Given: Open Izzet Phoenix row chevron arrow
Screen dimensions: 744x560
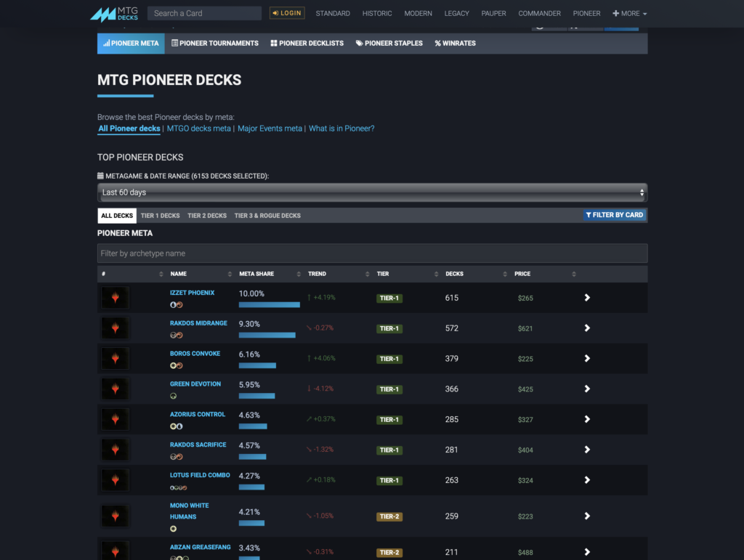Looking at the screenshot, I should (x=587, y=298).
